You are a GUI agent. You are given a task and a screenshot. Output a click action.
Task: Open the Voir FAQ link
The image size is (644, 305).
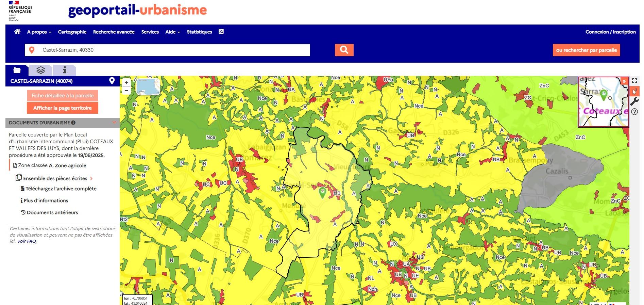point(27,241)
